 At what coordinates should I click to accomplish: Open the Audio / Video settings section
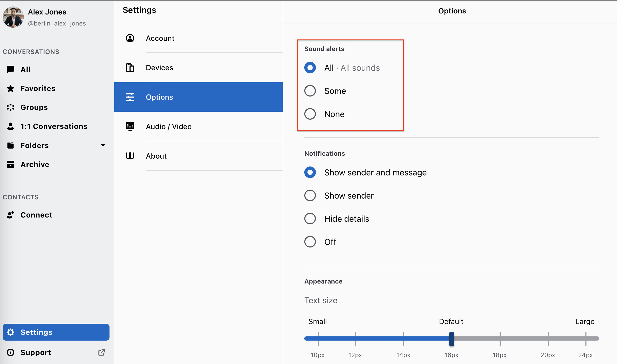click(x=198, y=127)
